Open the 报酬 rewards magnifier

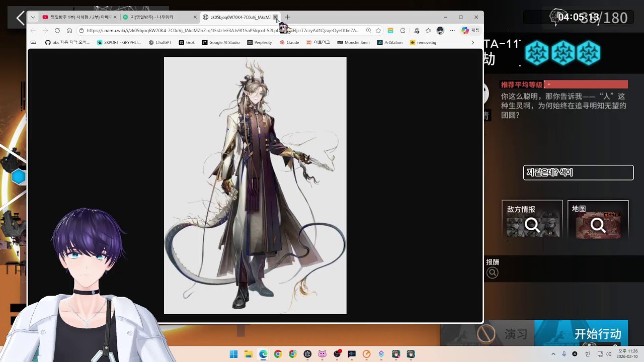(x=493, y=273)
